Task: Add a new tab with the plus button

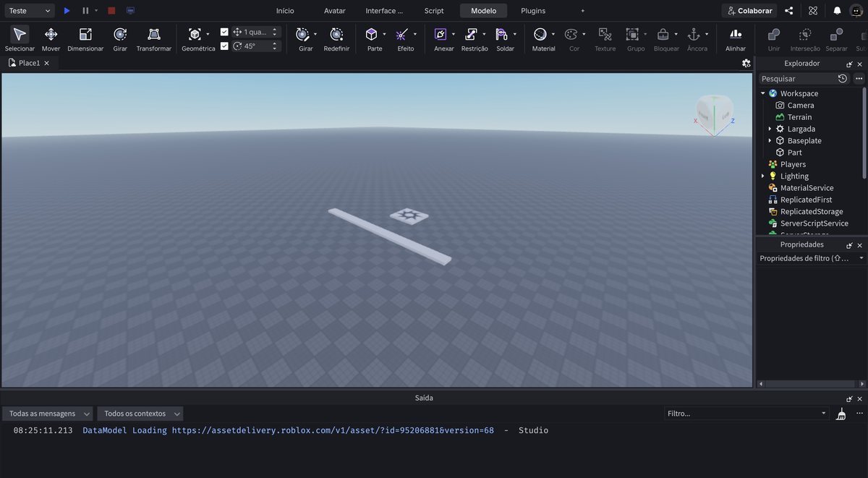Action: (583, 11)
